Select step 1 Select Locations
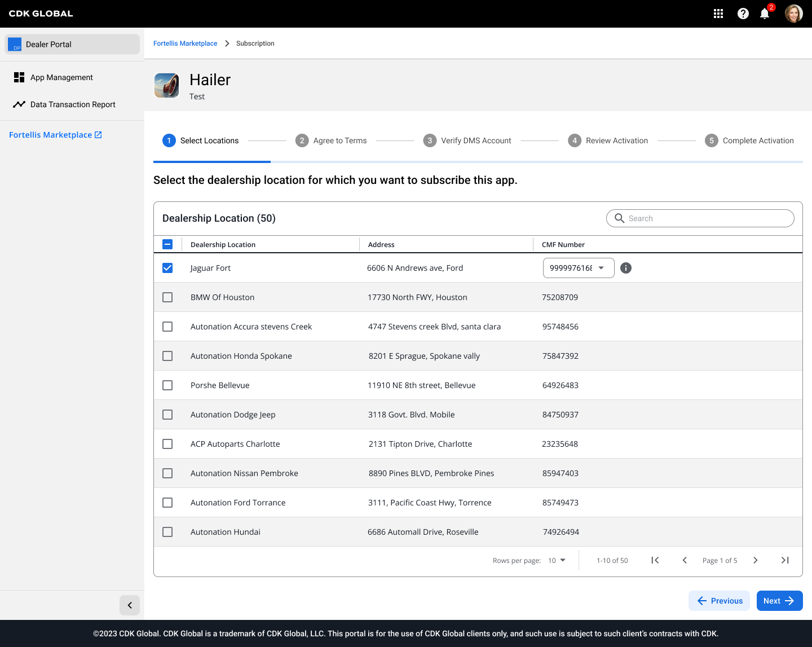The height and width of the screenshot is (647, 812). click(x=201, y=140)
